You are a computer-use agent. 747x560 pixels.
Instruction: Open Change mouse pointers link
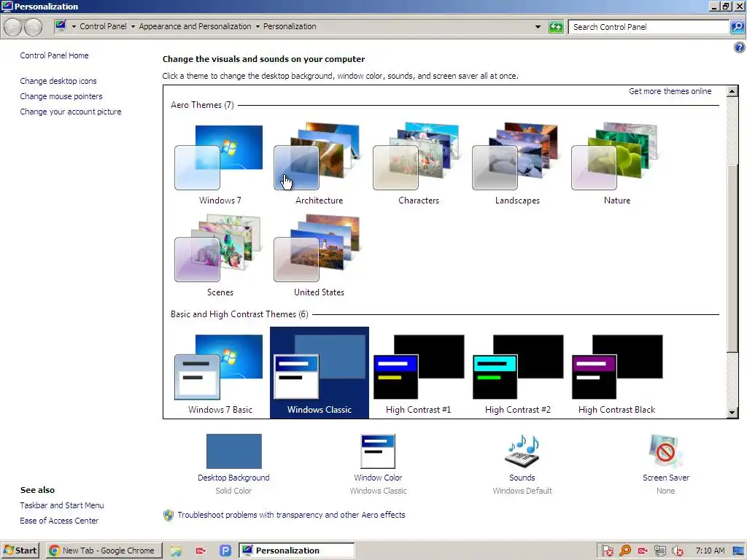click(61, 96)
